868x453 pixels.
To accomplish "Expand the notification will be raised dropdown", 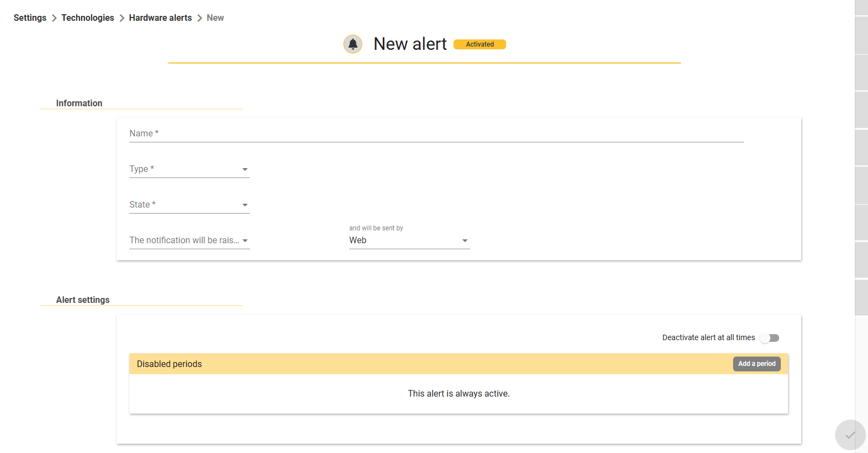I will tap(190, 240).
